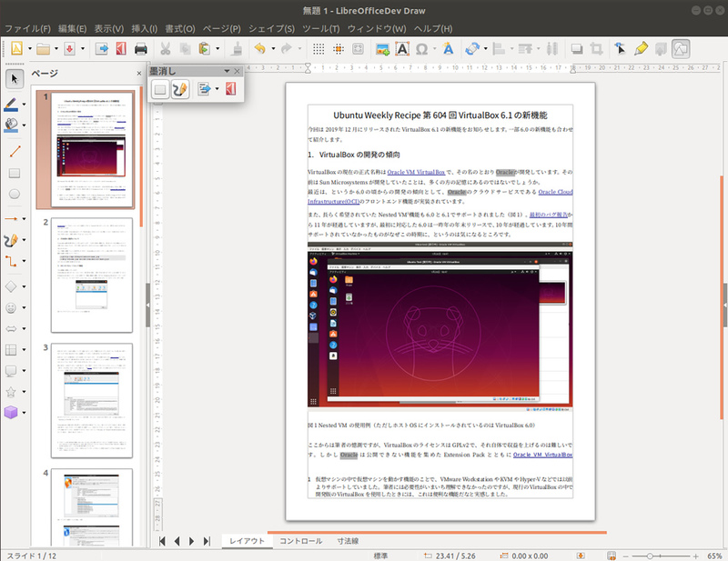The width and height of the screenshot is (728, 561).
Task: Jump to the first layer tab
Action: pos(162,541)
